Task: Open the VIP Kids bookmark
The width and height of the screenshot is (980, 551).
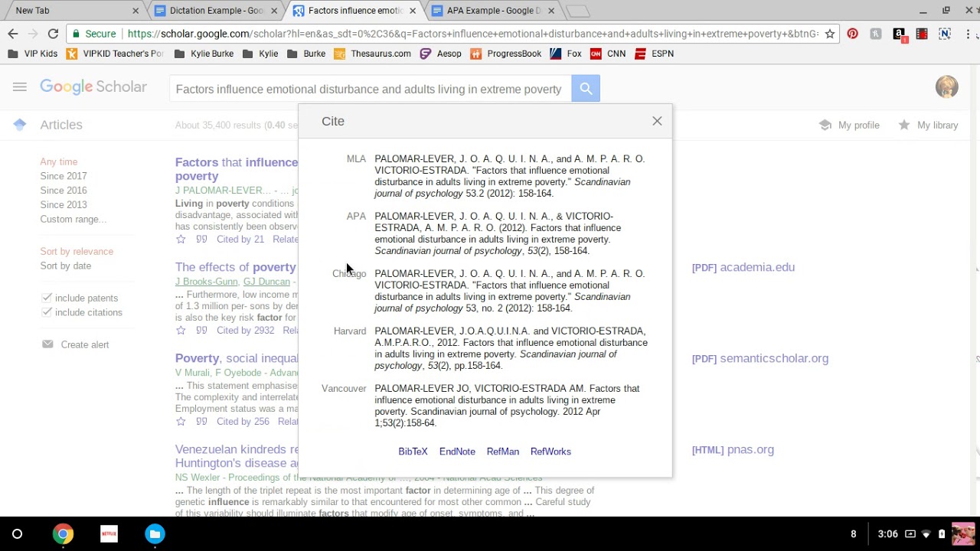Action: 32,54
